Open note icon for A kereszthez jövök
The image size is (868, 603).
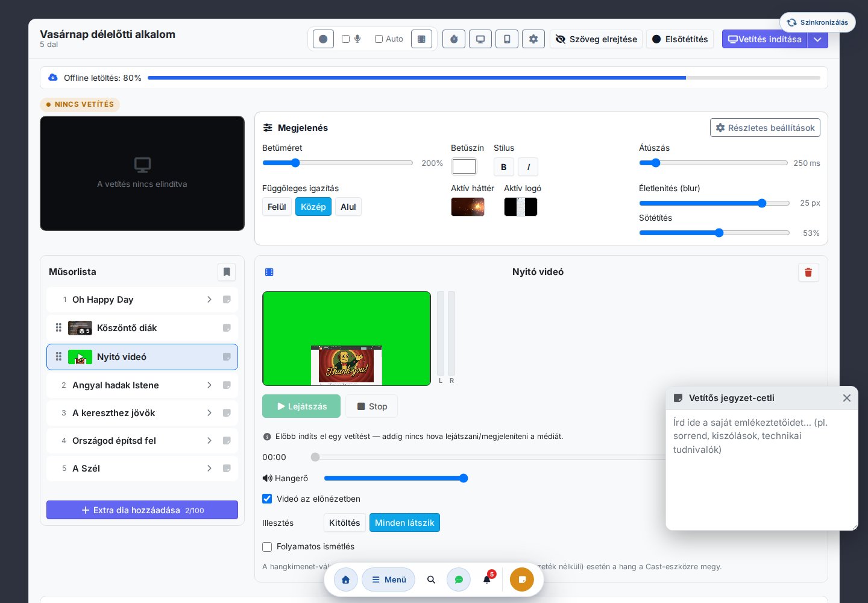click(227, 413)
